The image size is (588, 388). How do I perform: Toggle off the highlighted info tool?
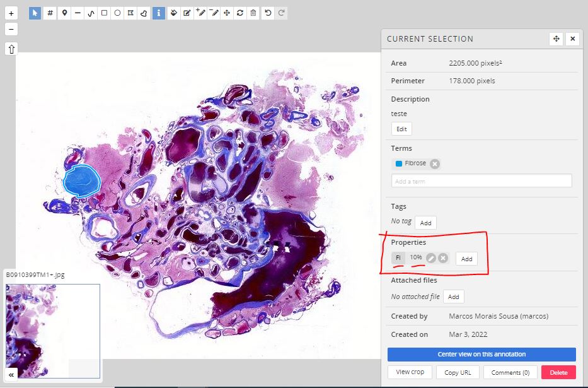(x=158, y=13)
